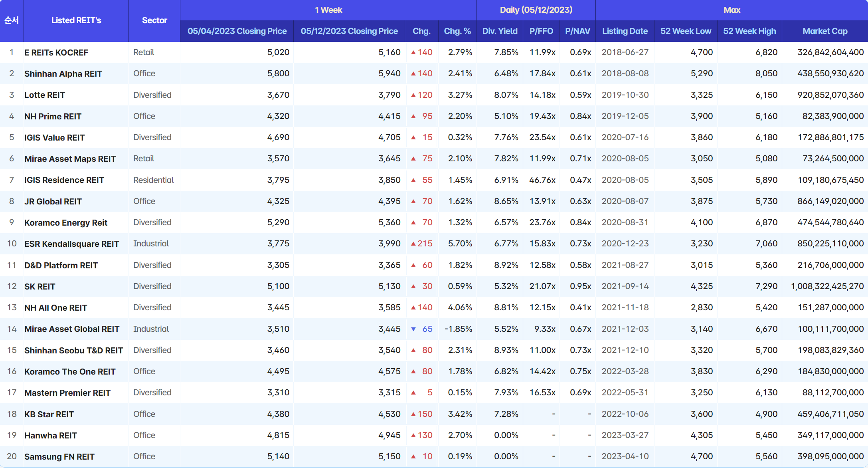The height and width of the screenshot is (468, 868).
Task: Click the 5.70% change cell
Action: [460, 244]
